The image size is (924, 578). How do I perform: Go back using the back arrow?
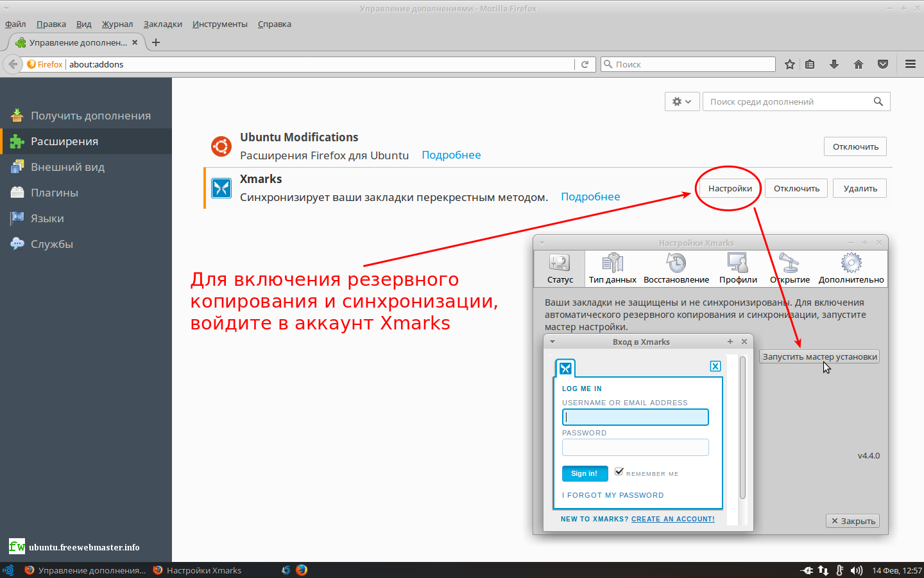pyautogui.click(x=13, y=64)
